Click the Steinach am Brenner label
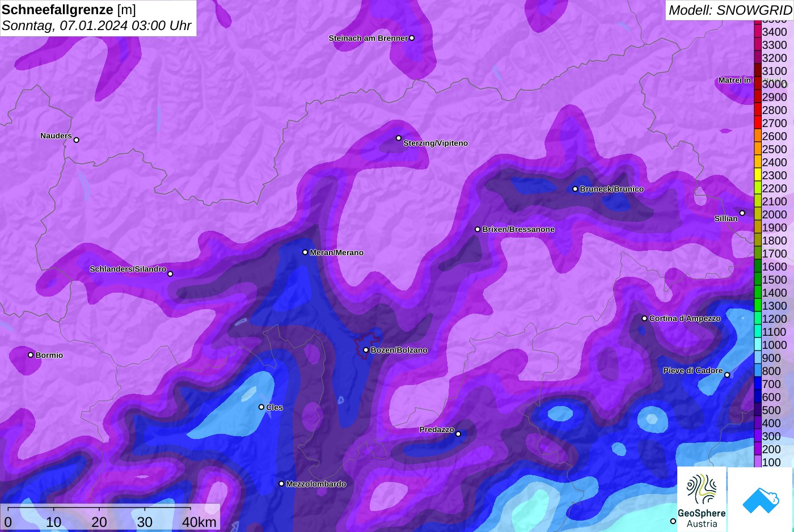The height and width of the screenshot is (532, 794). (368, 38)
